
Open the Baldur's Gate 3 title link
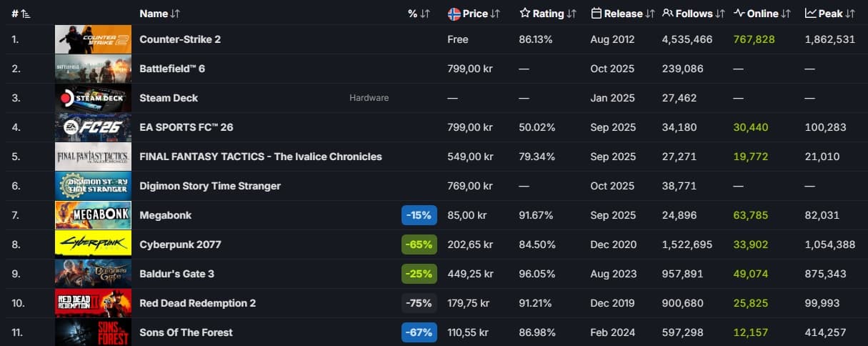176,274
